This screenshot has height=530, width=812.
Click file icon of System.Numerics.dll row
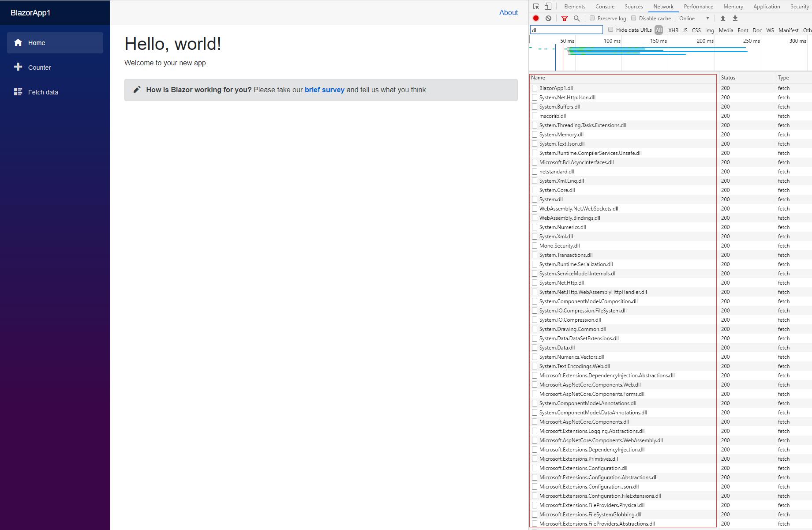tap(535, 227)
